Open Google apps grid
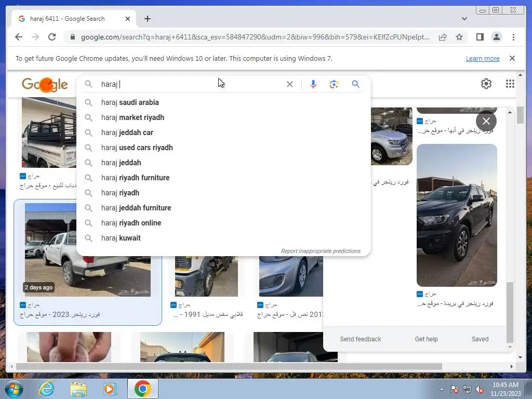532x399 pixels. [x=510, y=84]
